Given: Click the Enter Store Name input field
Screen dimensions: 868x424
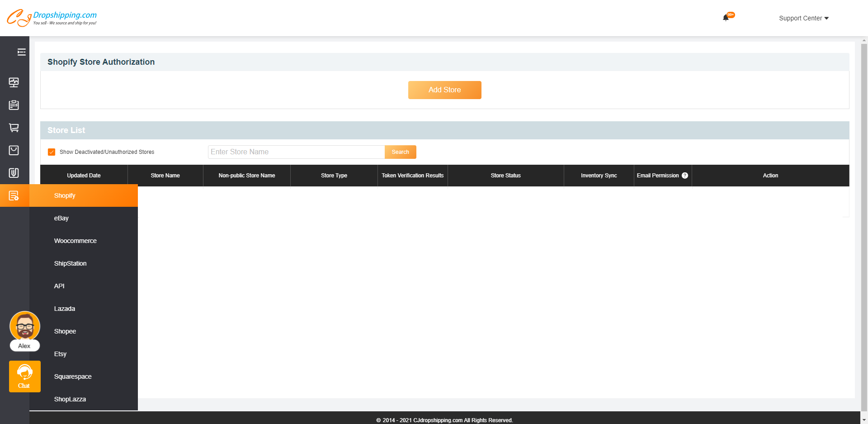Looking at the screenshot, I should tap(296, 152).
